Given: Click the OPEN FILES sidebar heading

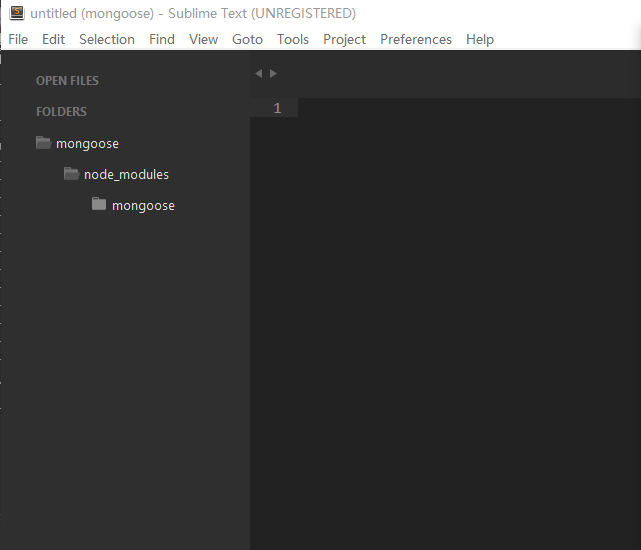Looking at the screenshot, I should (67, 81).
